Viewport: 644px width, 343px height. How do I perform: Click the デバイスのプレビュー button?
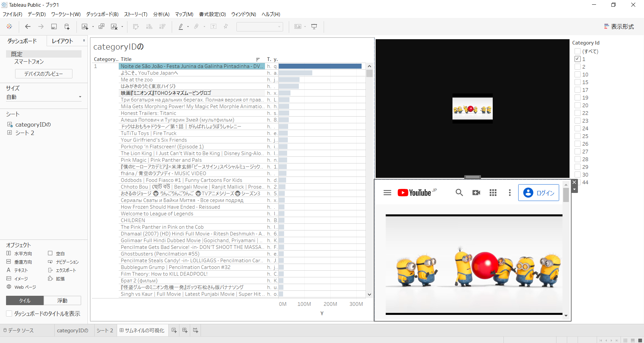44,74
